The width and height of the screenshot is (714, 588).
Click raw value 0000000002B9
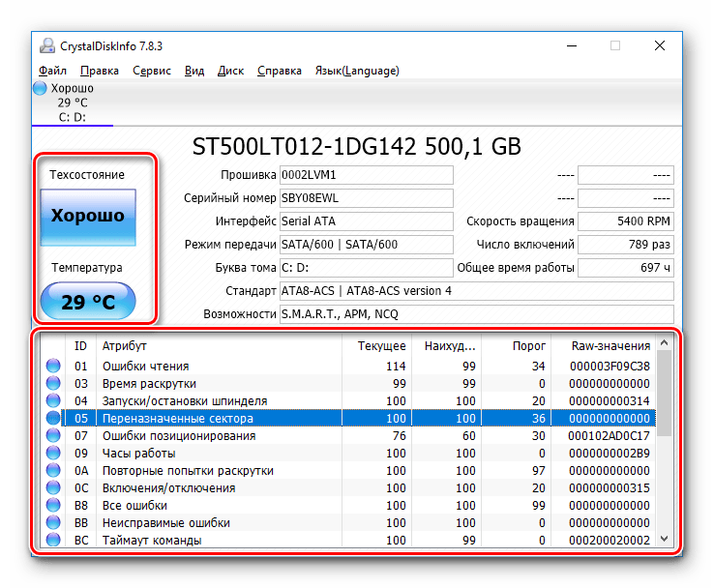[610, 453]
